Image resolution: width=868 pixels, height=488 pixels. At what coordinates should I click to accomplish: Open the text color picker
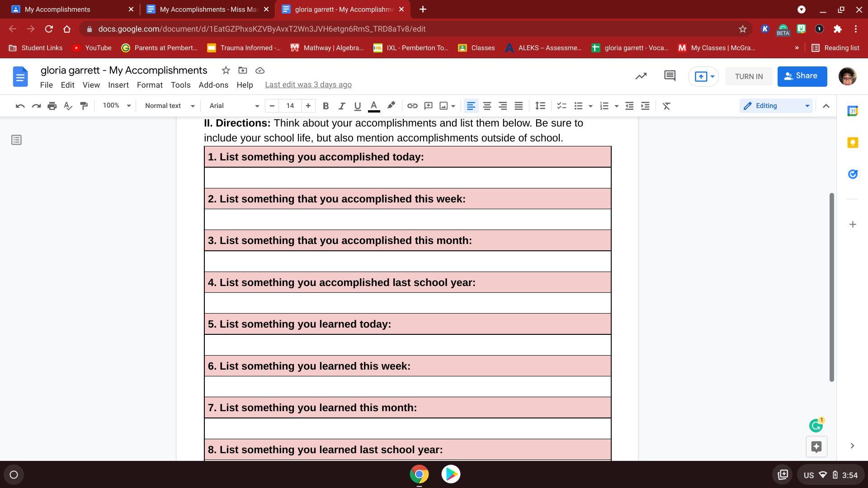pyautogui.click(x=374, y=106)
